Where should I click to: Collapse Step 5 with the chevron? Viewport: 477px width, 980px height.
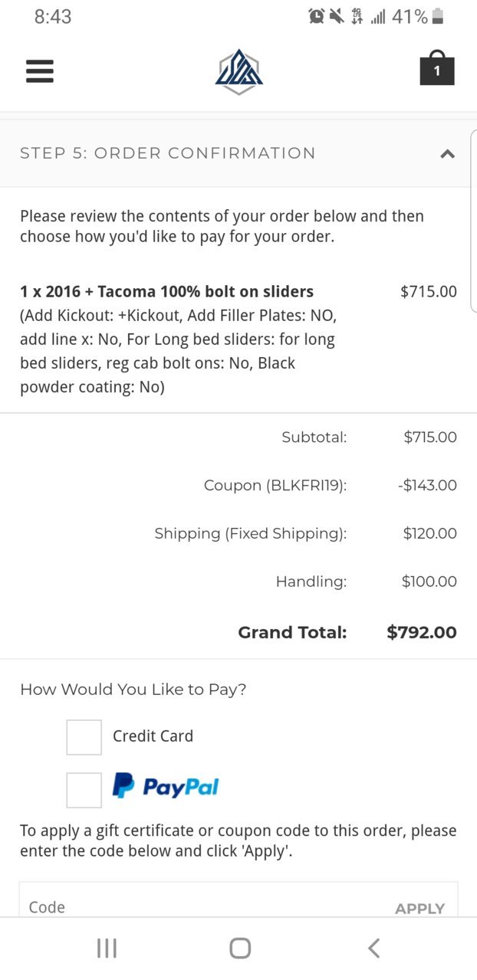[448, 153]
